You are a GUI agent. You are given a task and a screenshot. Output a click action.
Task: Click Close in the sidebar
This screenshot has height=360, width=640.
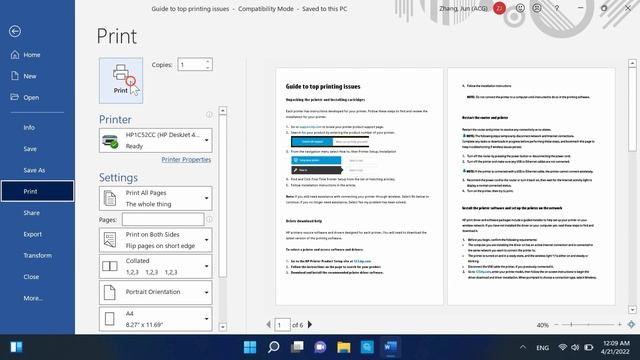coord(37,277)
